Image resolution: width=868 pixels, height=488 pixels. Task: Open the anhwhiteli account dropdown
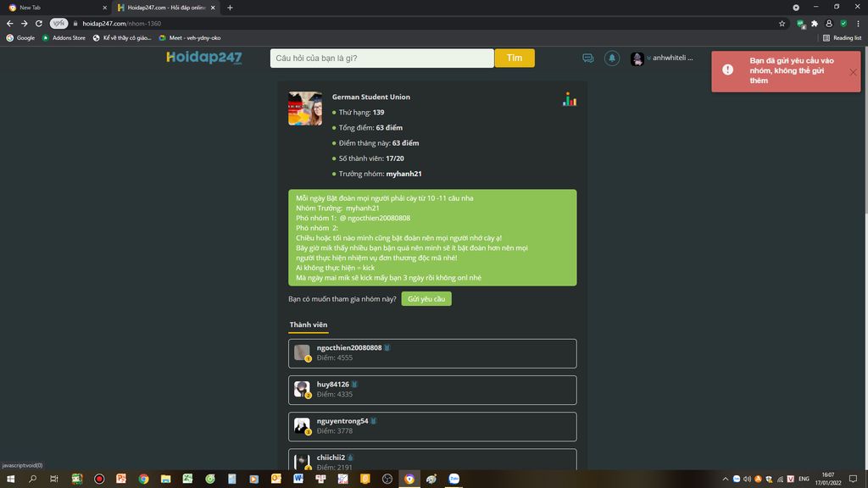tap(670, 58)
